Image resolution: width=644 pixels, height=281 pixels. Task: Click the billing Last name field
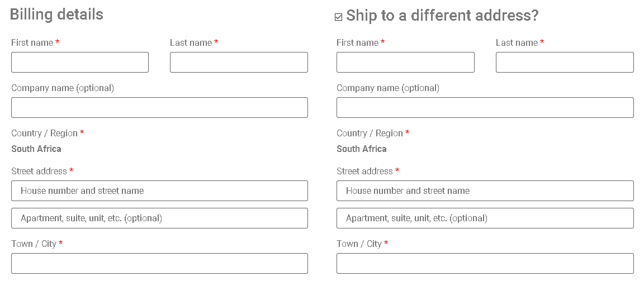coord(239,63)
